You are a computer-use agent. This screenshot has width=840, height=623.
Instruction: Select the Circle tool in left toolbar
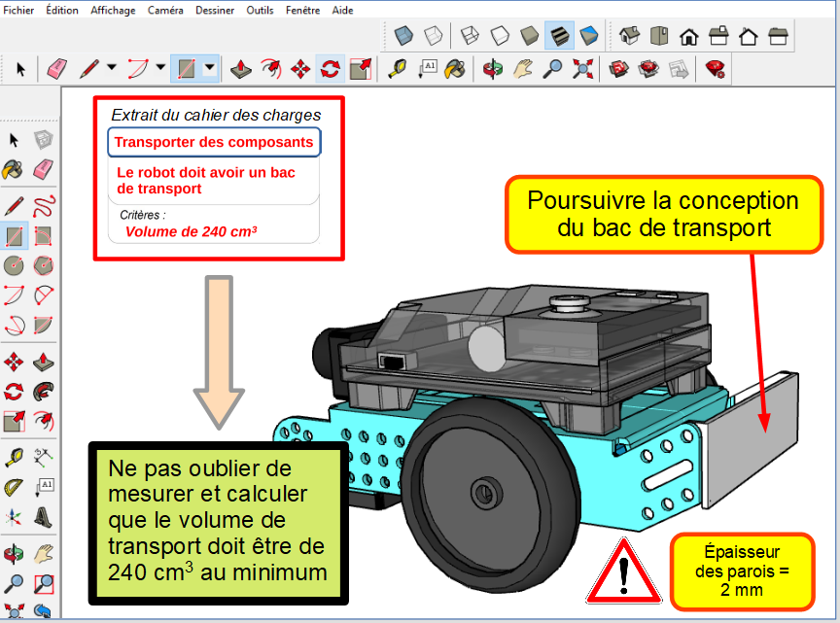[15, 265]
